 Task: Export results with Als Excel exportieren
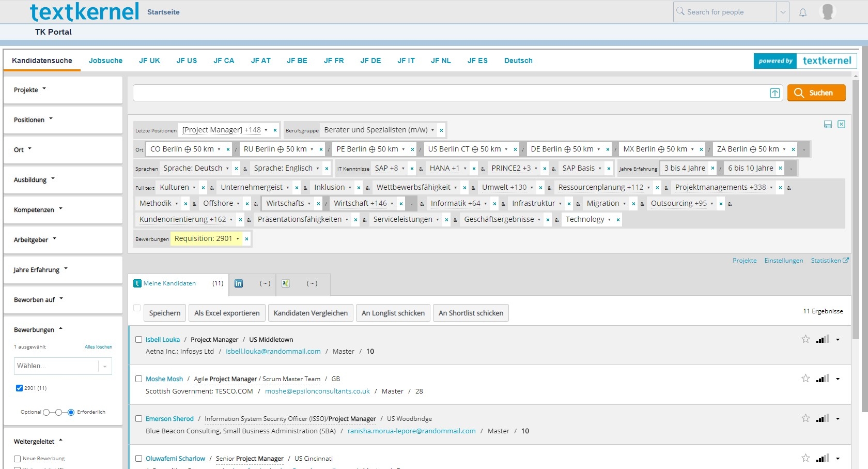[227, 313]
